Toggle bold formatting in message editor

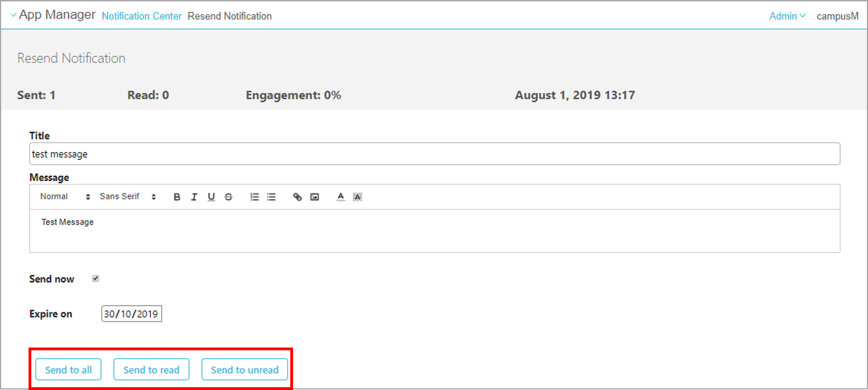(x=177, y=197)
